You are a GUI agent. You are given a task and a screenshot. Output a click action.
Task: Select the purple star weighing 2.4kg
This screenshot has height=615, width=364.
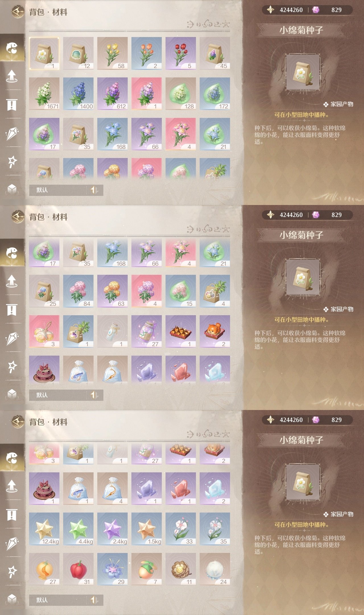[112, 529]
